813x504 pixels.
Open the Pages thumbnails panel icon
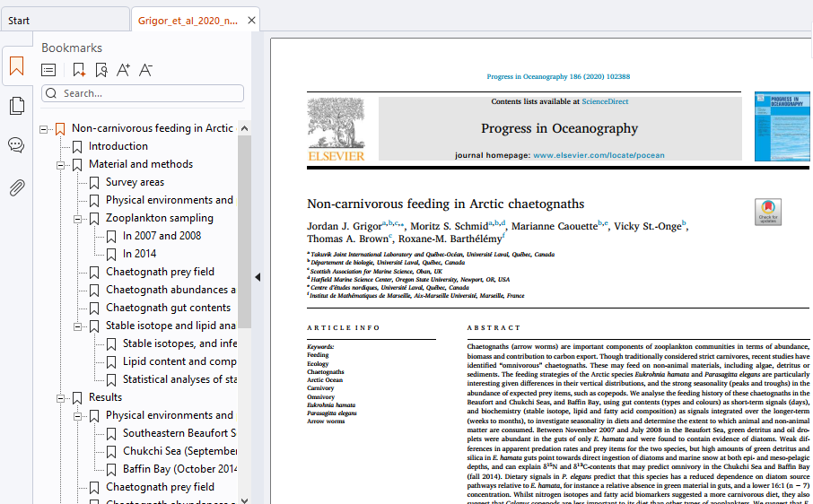[x=16, y=106]
